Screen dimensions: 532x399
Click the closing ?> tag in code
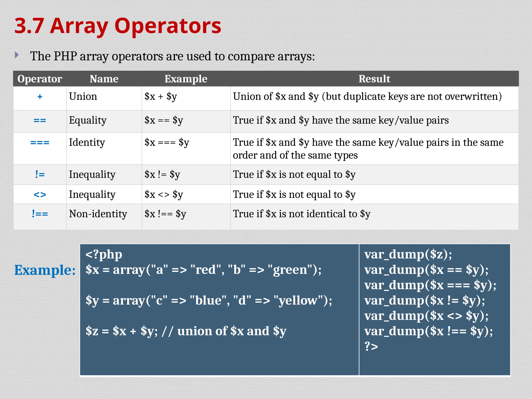click(x=371, y=346)
